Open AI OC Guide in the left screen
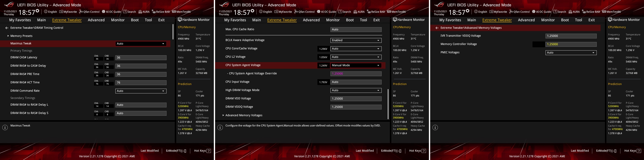Image resolution: width=644 pixels, height=160 pixels. tap(111, 12)
